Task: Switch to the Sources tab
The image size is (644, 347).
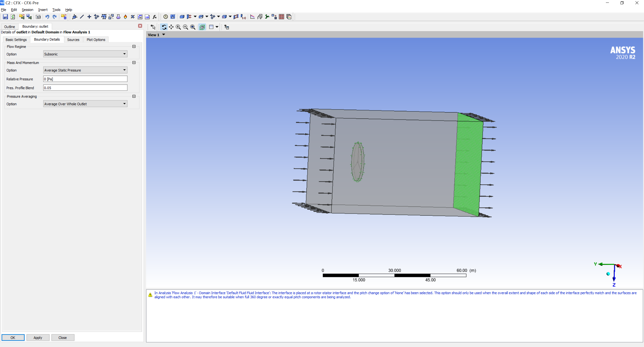Action: [x=73, y=40]
